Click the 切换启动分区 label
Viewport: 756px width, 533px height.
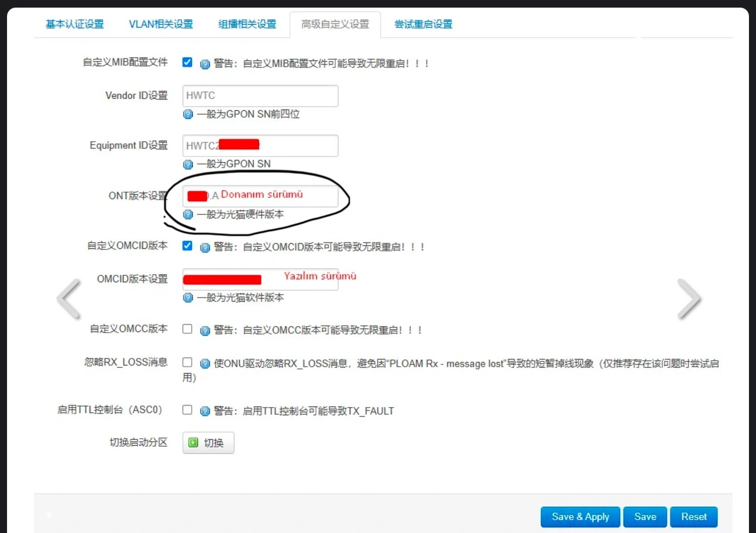138,442
